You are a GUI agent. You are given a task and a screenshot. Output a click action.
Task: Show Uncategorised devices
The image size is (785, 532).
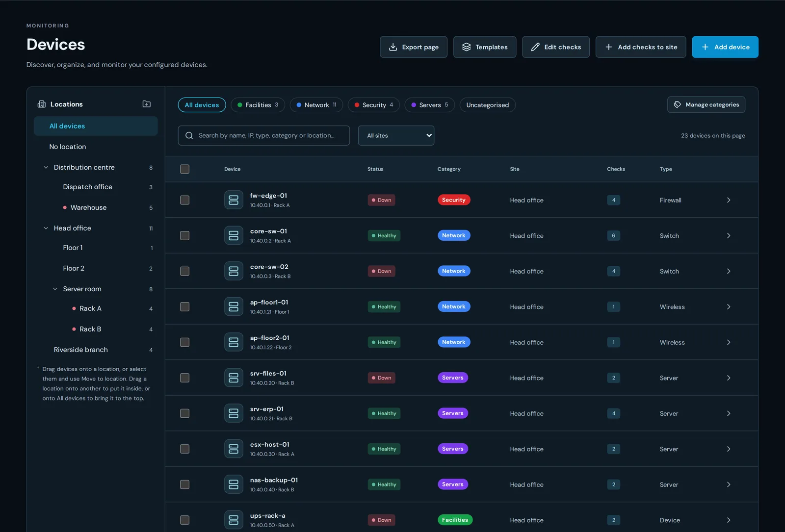click(488, 105)
